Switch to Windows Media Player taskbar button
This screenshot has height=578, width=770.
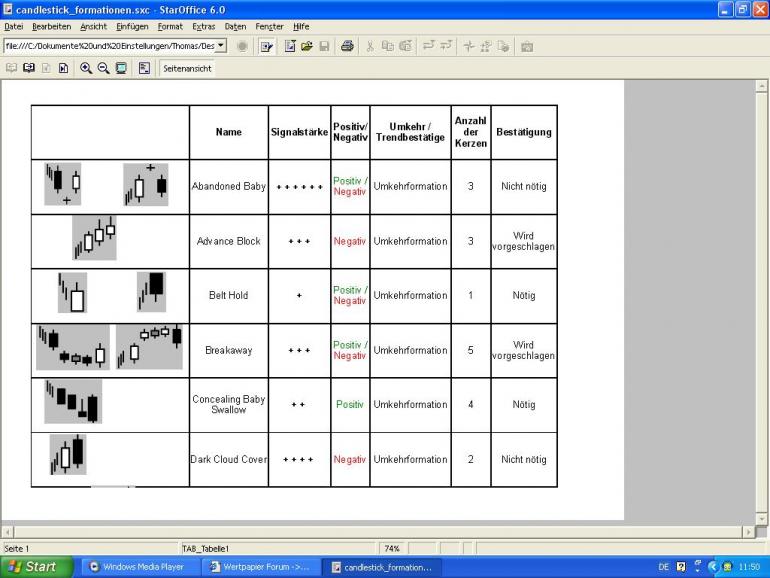[x=138, y=567]
